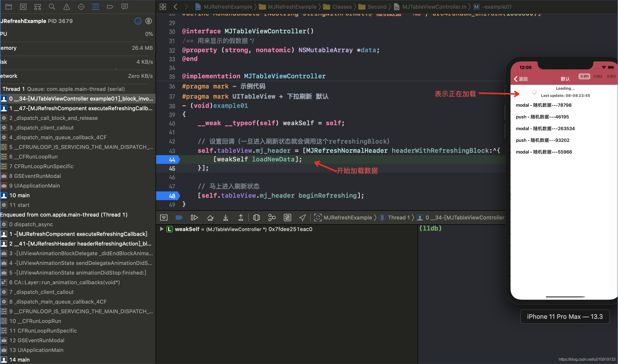Click the Step Out debug button

click(x=241, y=218)
